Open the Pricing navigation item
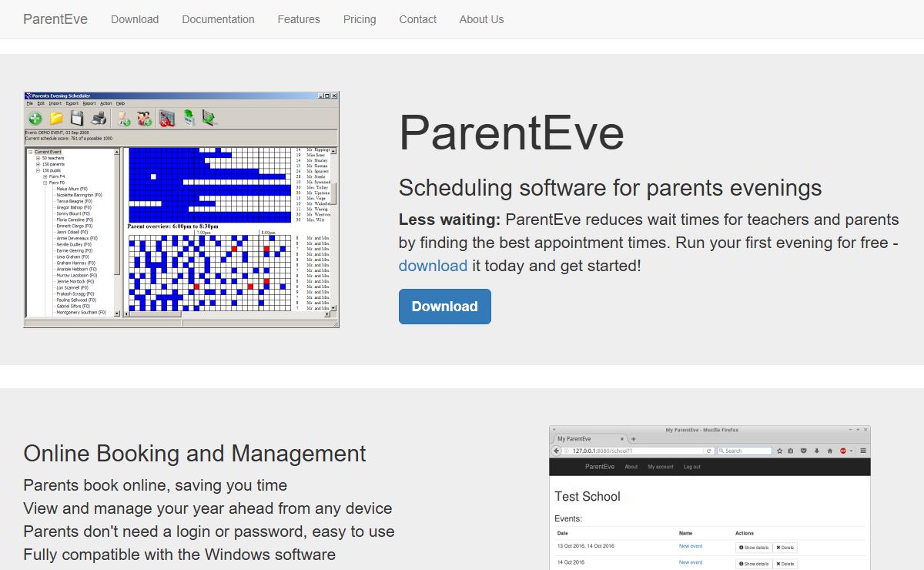Viewport: 924px width, 570px height. [x=360, y=19]
